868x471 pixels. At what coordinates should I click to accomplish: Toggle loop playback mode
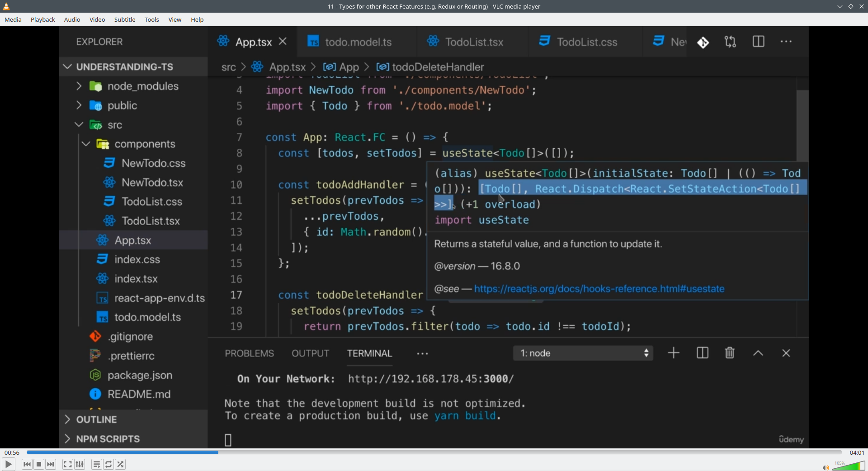tap(108, 464)
